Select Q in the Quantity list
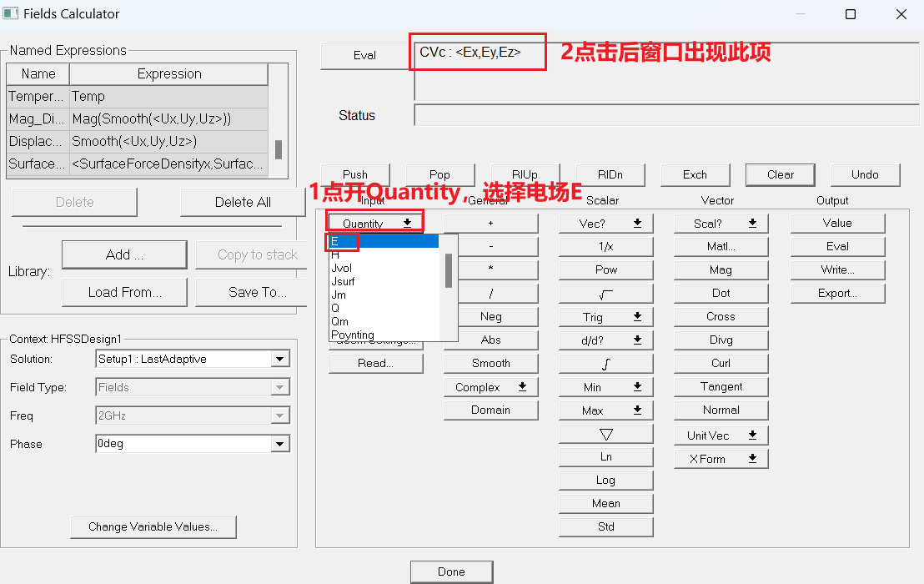 pos(384,308)
